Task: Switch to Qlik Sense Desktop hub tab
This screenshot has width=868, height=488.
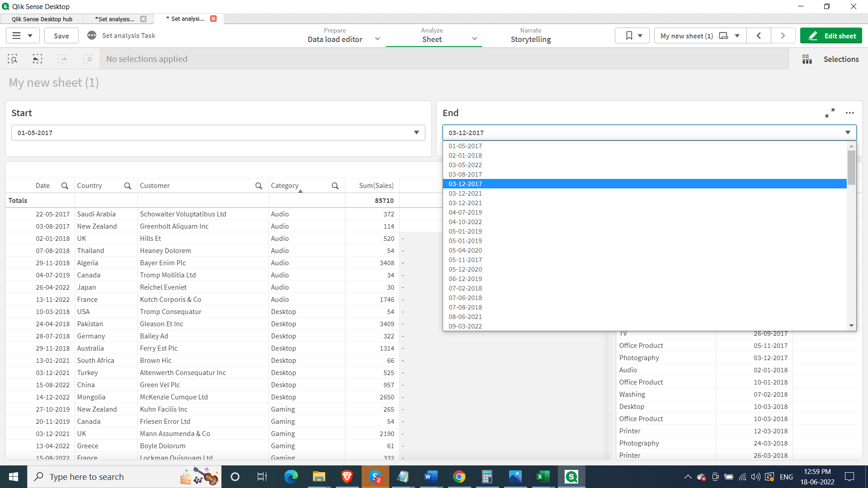Action: click(x=42, y=19)
